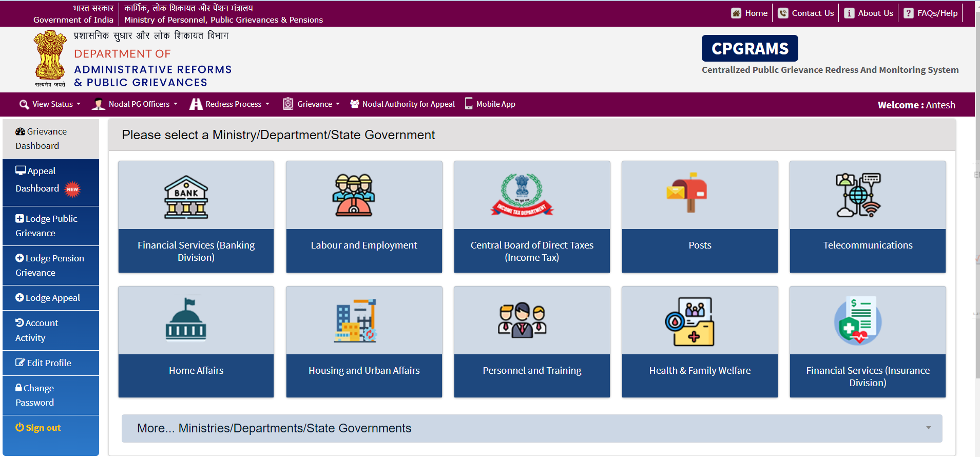Click the Welcome : Antesh text
Screen dimensions: 980x457
[x=916, y=105]
